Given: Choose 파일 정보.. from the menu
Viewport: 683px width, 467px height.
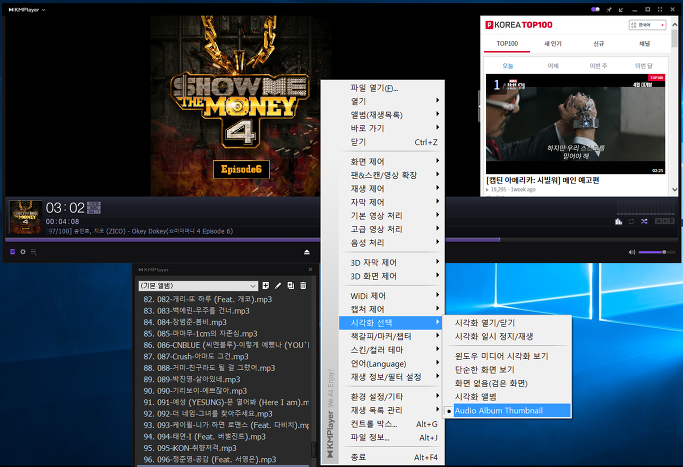Looking at the screenshot, I should 391,437.
